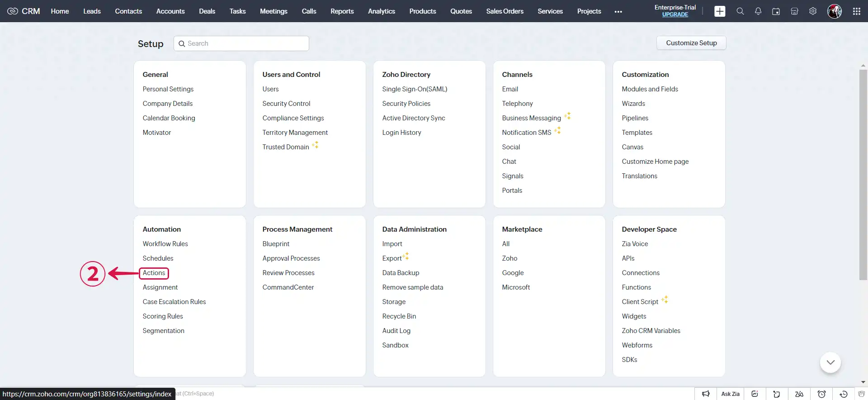Image resolution: width=868 pixels, height=400 pixels.
Task: Open Zoho CRM Variables
Action: 651,331
